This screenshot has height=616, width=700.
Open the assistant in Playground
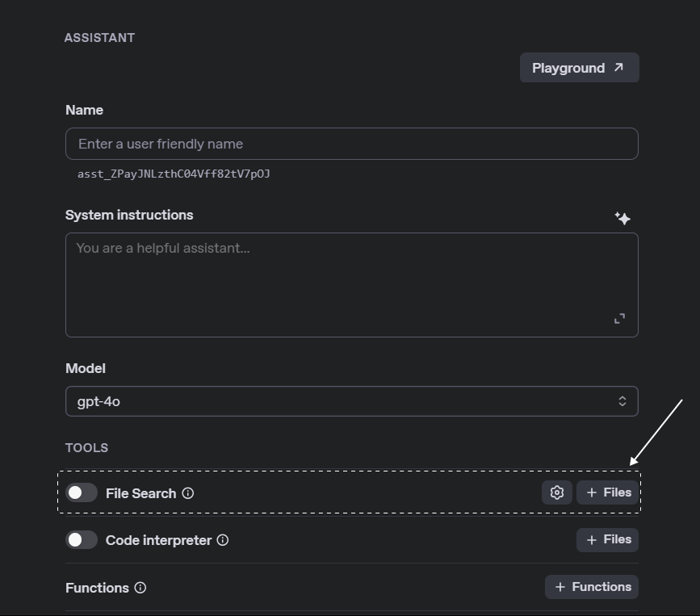(579, 68)
